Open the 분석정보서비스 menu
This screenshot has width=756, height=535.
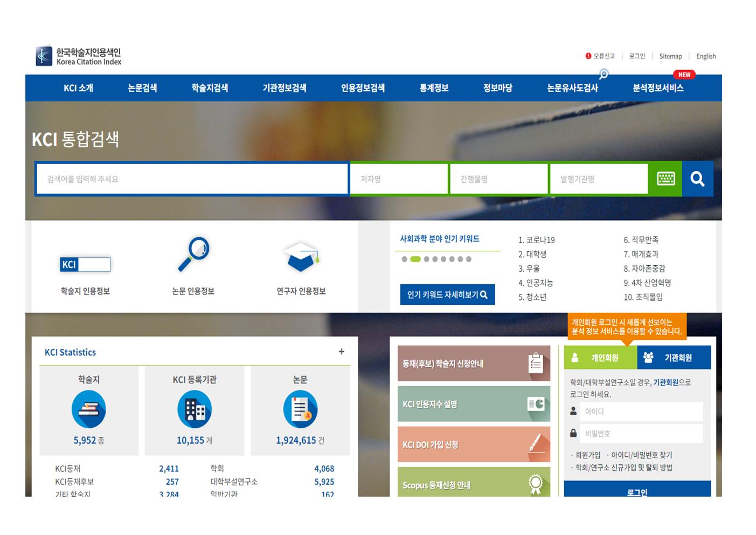coord(658,88)
